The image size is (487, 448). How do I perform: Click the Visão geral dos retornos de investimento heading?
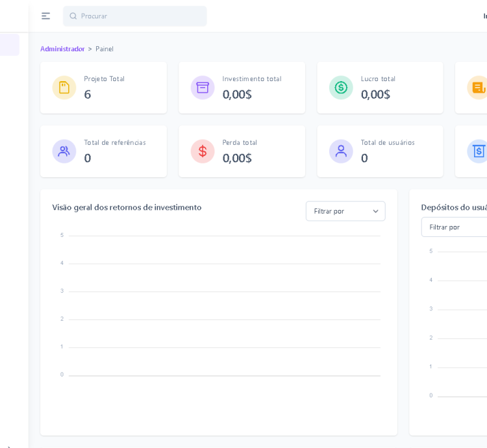(x=127, y=208)
